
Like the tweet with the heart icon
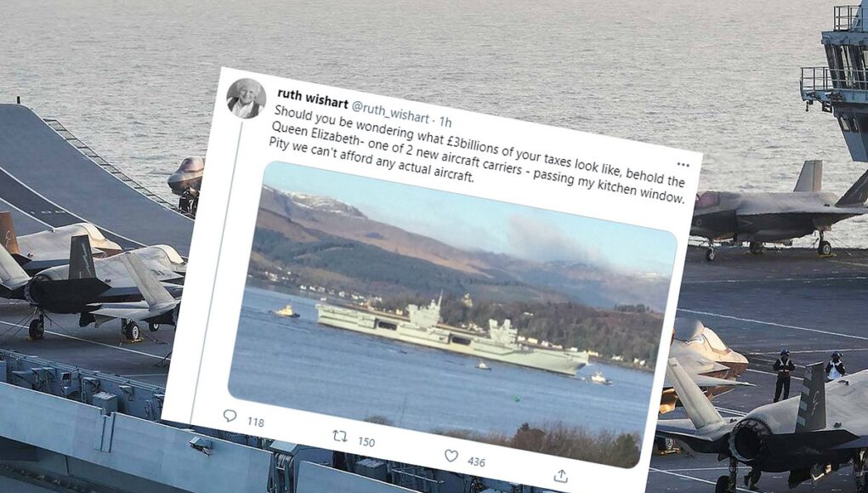pyautogui.click(x=451, y=456)
